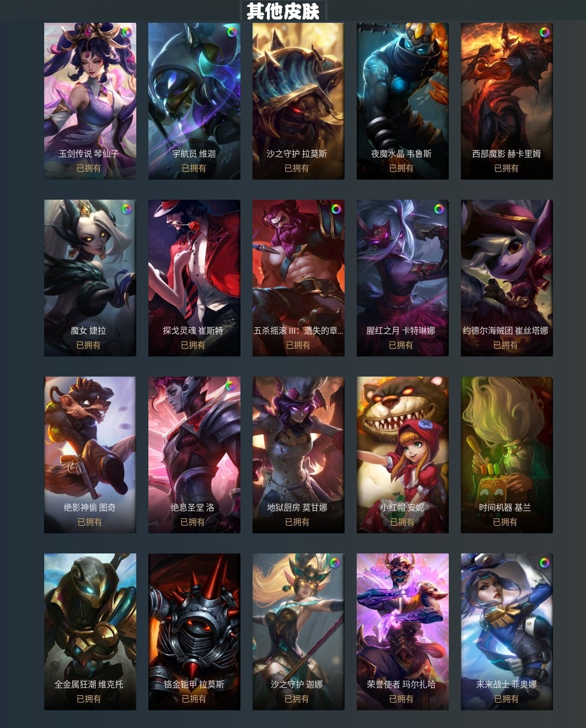The image size is (586, 728).
Task: Click 已拥有 under 全金属狂潮 维克托
Action: tap(89, 699)
